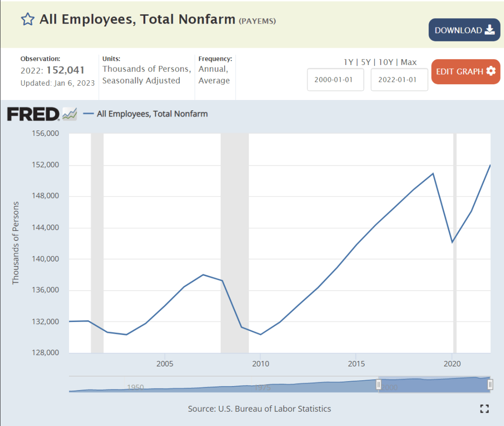
Task: Click the PAYEMS series ID label
Action: click(x=257, y=21)
